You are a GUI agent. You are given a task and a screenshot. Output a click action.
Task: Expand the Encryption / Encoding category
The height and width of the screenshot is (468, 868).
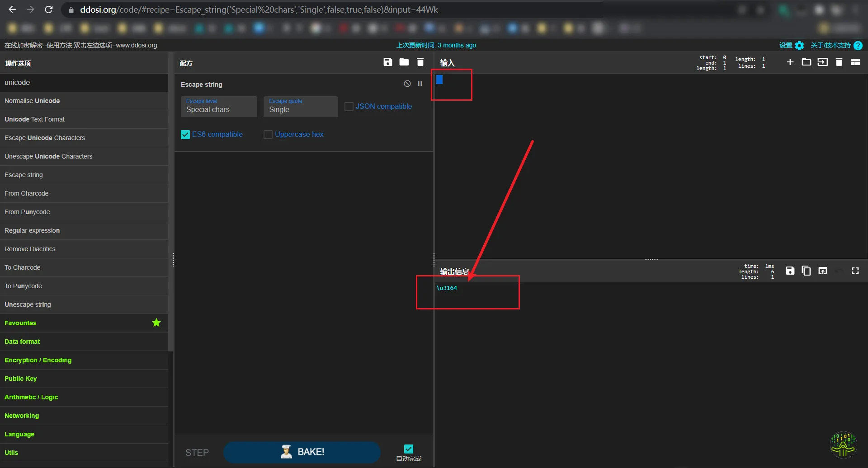tap(38, 360)
